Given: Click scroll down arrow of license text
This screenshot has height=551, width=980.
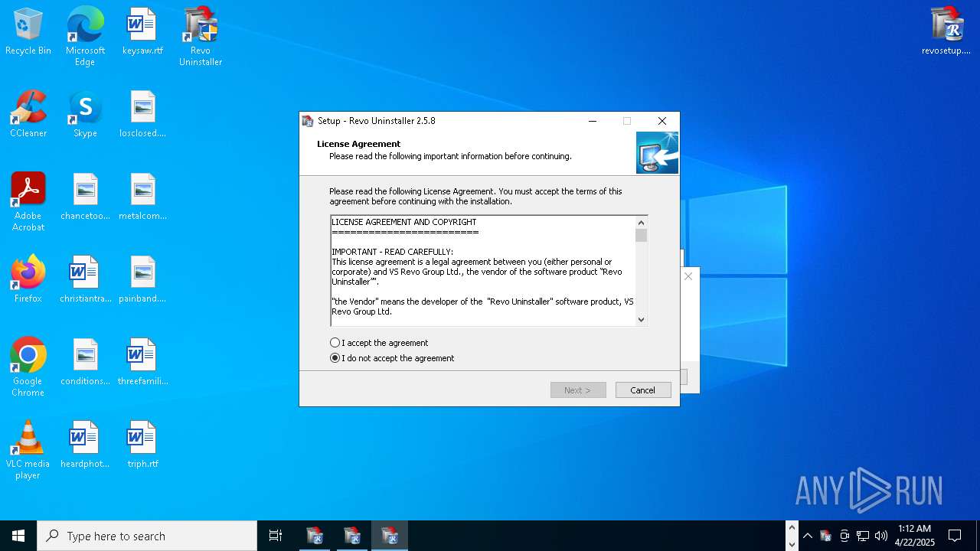Looking at the screenshot, I should 642,320.
